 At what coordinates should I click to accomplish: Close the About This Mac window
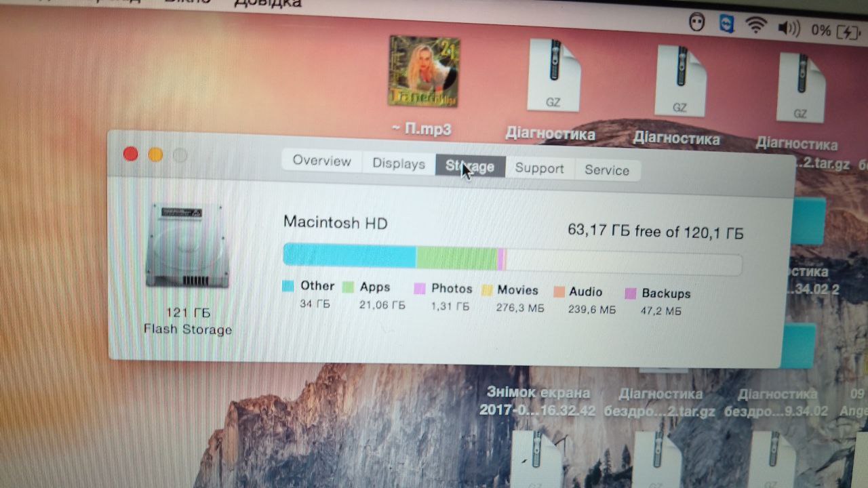130,154
